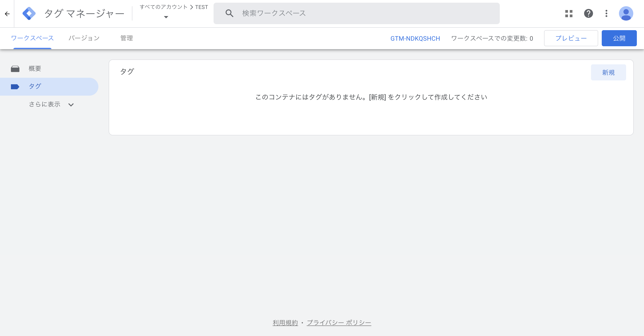Screen dimensions: 644x336
Task: Click the TEST container name
Action: (201, 7)
